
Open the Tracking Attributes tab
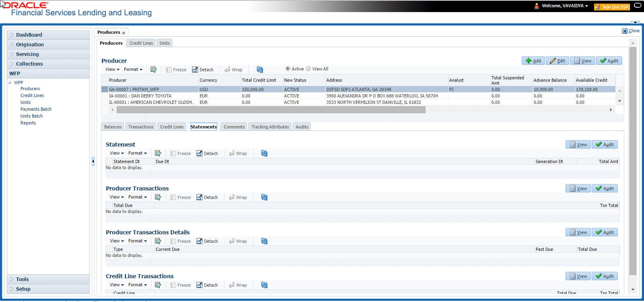(270, 127)
